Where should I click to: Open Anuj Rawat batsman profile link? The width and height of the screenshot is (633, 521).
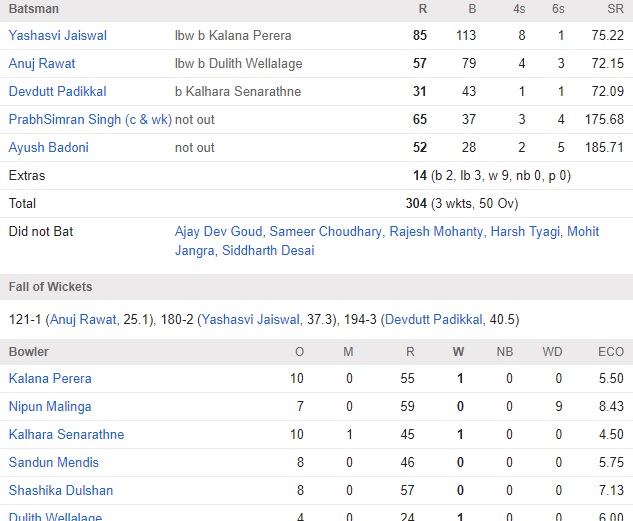(x=42, y=63)
